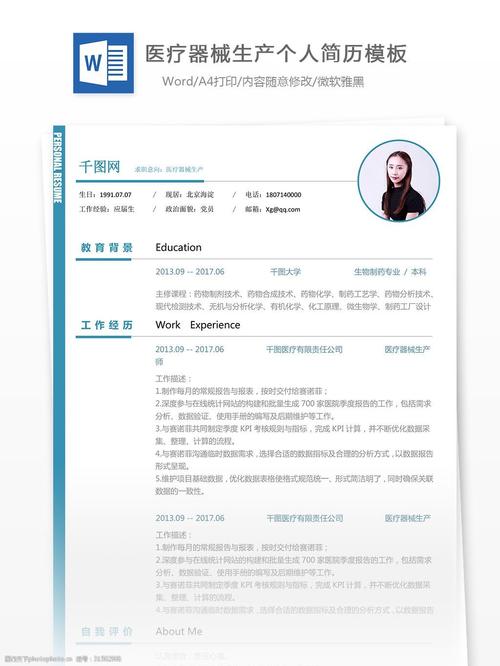500x666 pixels.
Task: Click the circular profile photo
Action: coord(398,181)
